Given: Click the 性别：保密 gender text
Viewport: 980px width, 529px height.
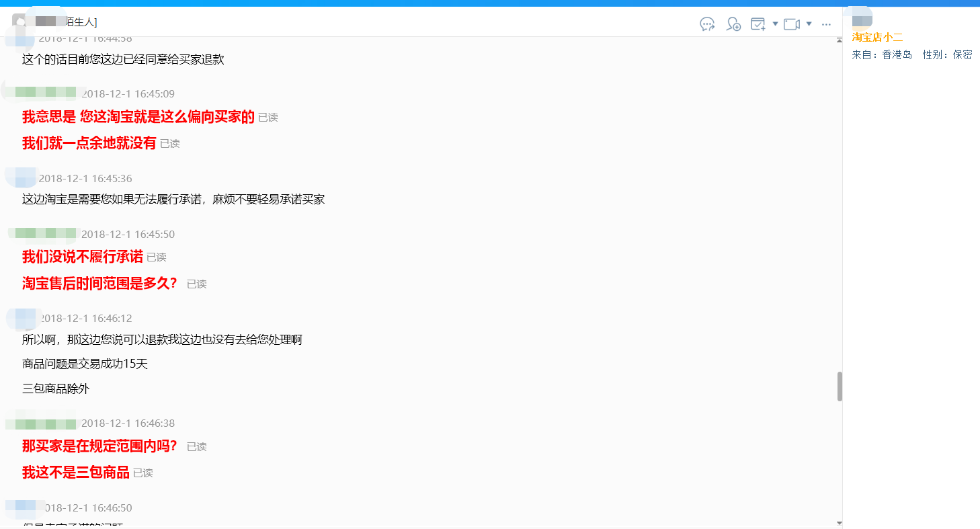Looking at the screenshot, I should pos(948,55).
